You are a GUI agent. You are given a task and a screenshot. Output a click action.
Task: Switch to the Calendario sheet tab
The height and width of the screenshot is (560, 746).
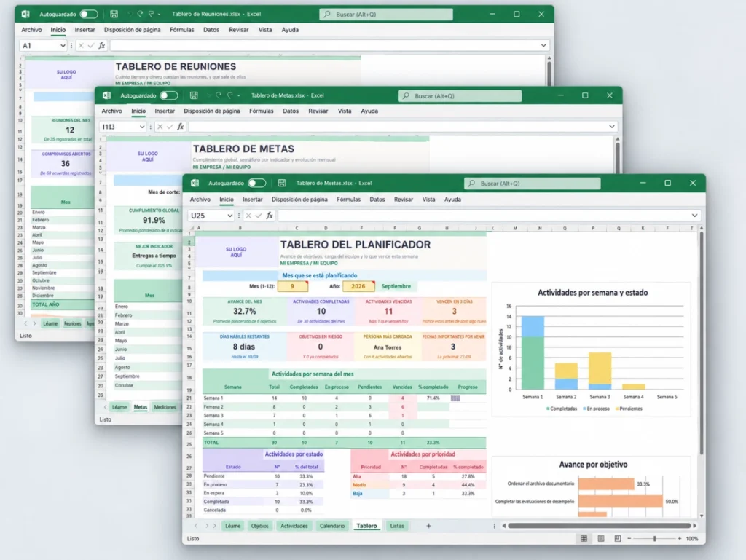pyautogui.click(x=332, y=526)
